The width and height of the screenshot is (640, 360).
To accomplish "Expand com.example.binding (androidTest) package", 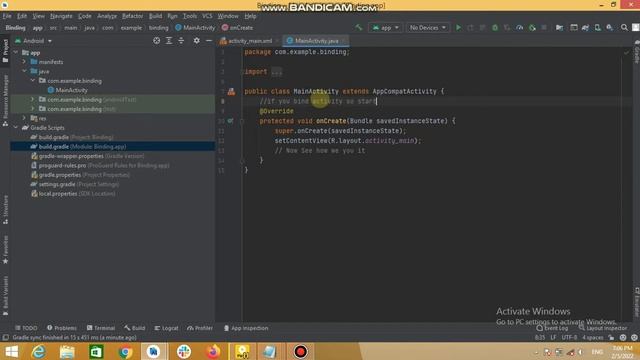I will (x=33, y=99).
